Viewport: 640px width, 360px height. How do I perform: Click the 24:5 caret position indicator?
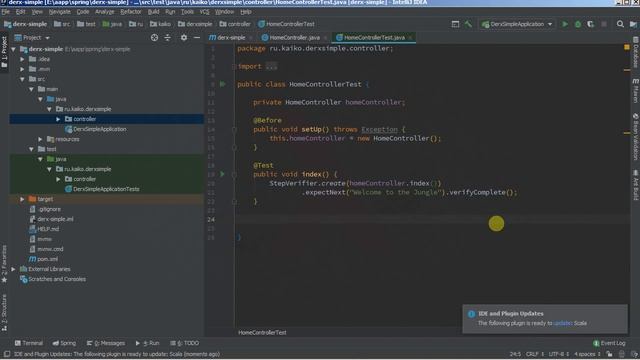tap(515, 354)
